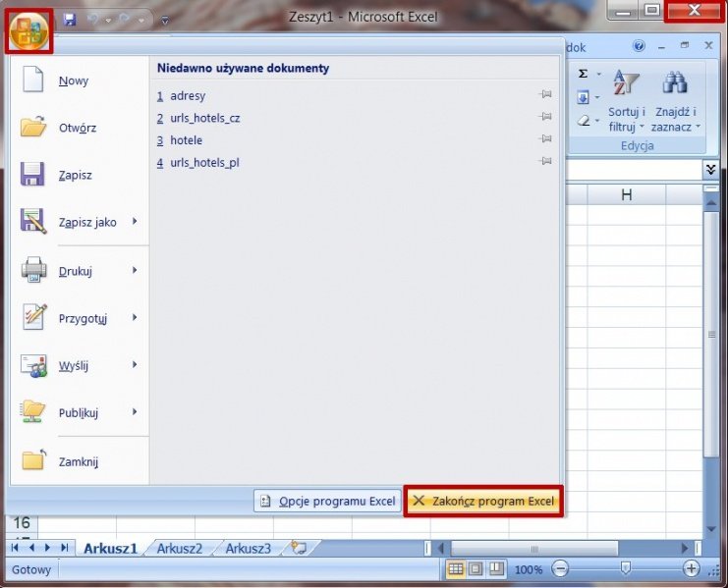728x588 pixels.
Task: Click the zoom slider handle
Action: [626, 569]
